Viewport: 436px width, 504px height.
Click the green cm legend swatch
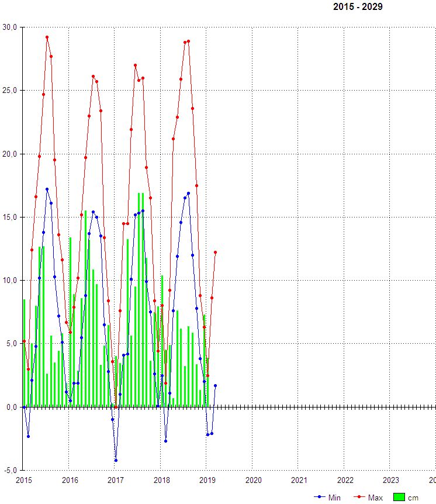click(399, 498)
